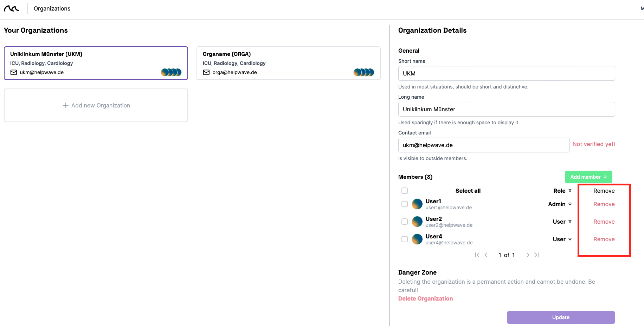The width and height of the screenshot is (644, 329).
Task: Click the member avatar stack on the Organame card
Action: coord(364,72)
